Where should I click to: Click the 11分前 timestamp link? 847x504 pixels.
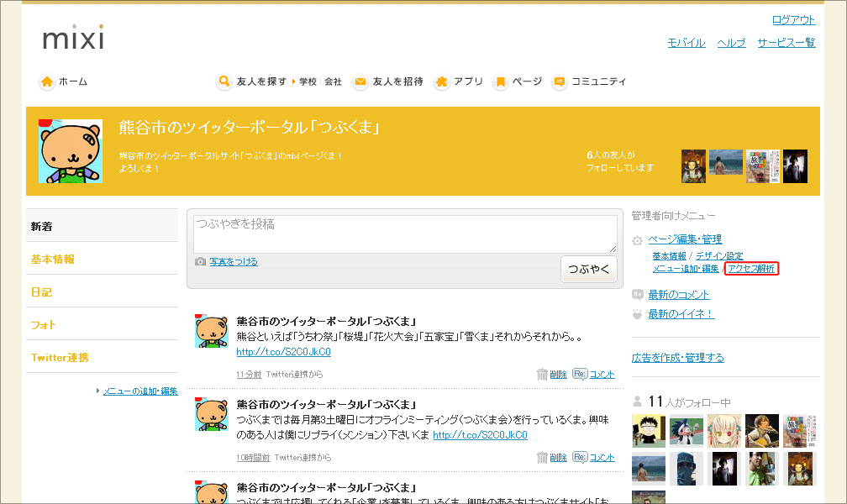click(x=249, y=375)
